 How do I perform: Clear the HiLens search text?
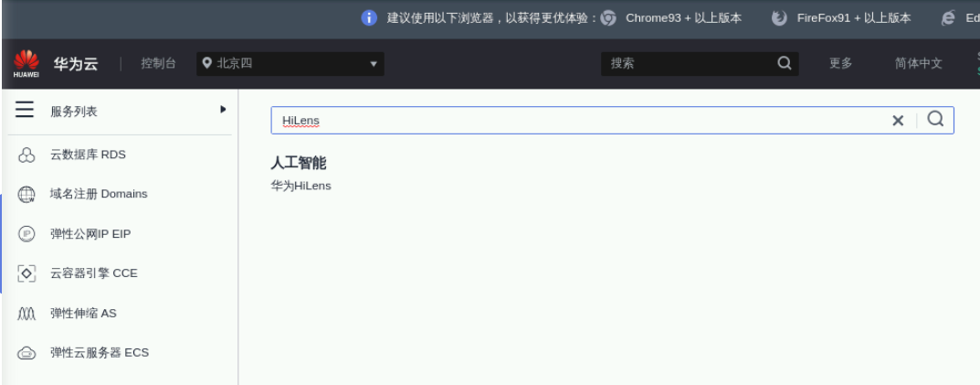[898, 121]
